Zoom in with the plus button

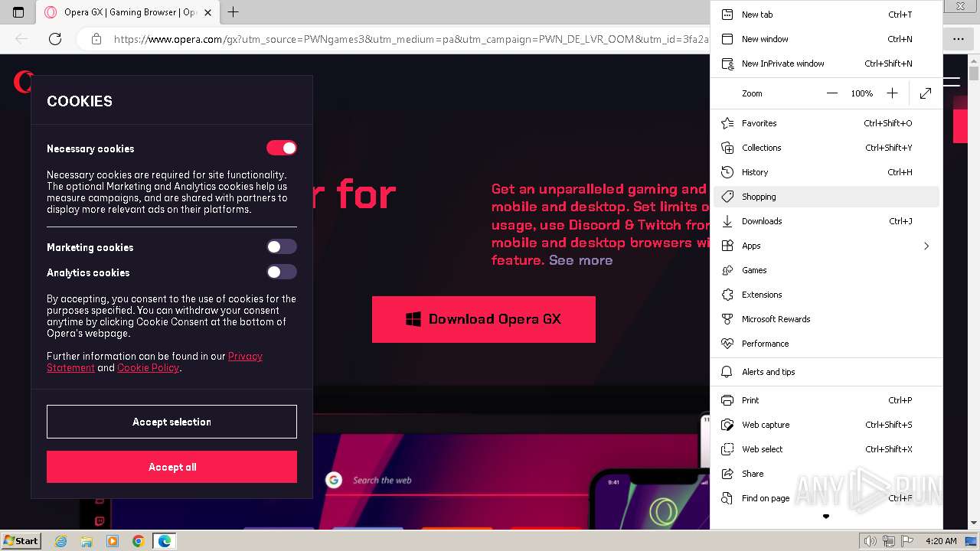[x=892, y=93]
